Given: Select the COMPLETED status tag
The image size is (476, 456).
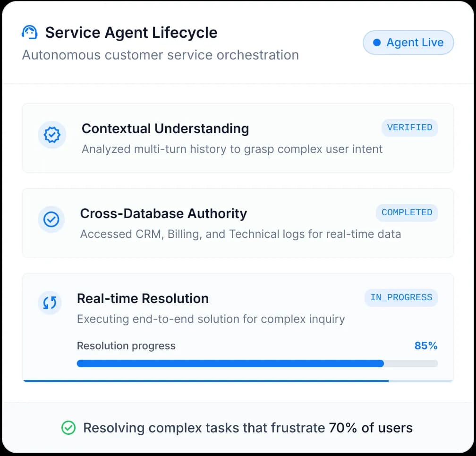Looking at the screenshot, I should [407, 212].
